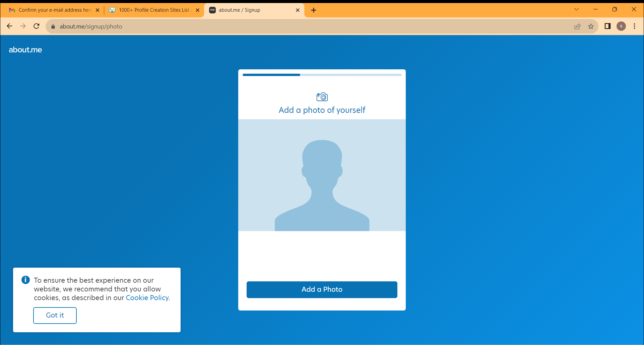Open the Cookie Policy link
The height and width of the screenshot is (345, 644).
(147, 298)
